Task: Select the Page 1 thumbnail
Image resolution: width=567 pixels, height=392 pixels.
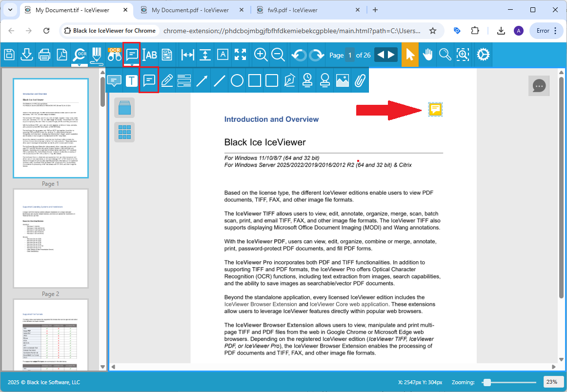Action: 51,128
